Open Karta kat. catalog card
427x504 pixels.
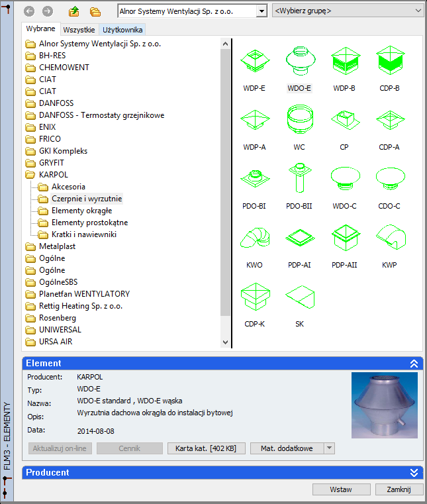pos(206,448)
